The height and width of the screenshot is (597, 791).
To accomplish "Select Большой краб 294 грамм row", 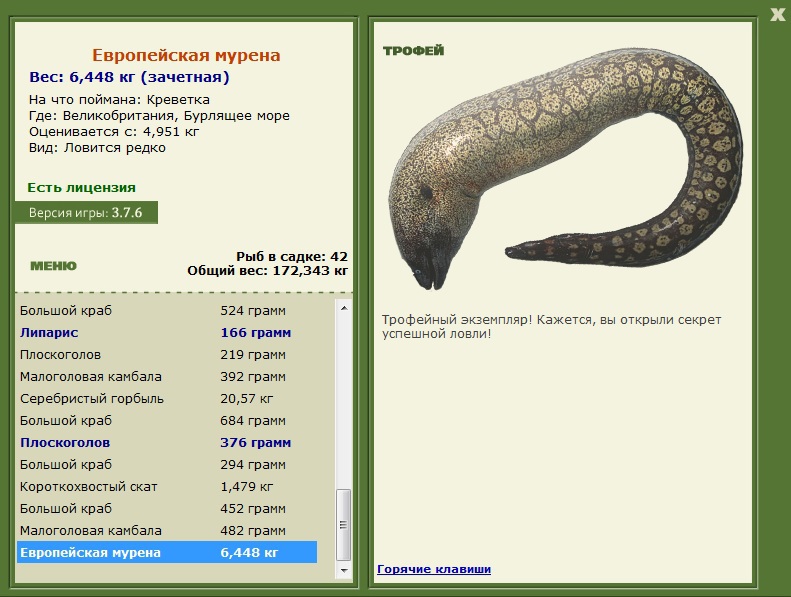I will click(x=167, y=464).
